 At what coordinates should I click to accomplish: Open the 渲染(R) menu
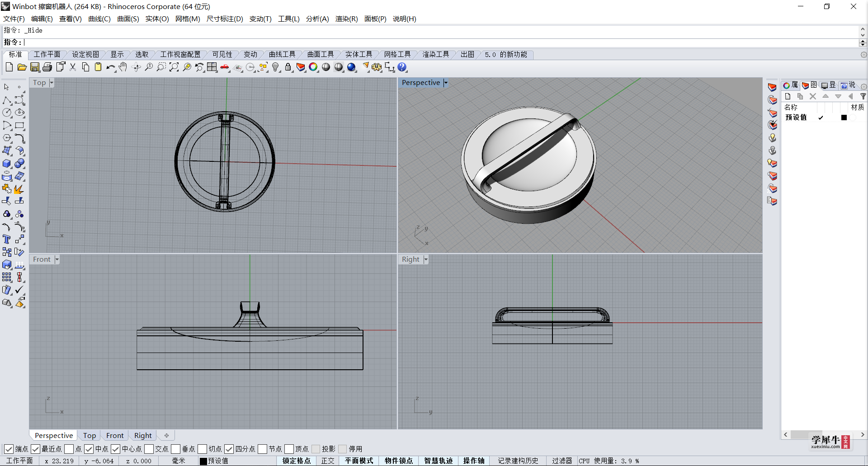click(x=346, y=19)
